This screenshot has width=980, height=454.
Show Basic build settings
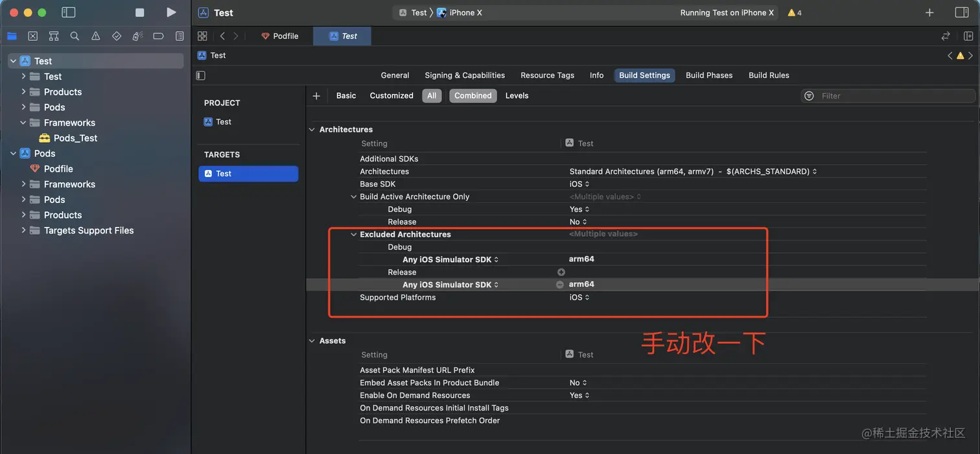[x=346, y=95]
